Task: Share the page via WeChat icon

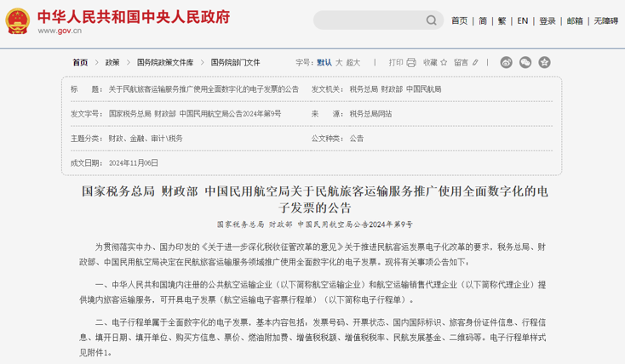Action: tap(525, 62)
